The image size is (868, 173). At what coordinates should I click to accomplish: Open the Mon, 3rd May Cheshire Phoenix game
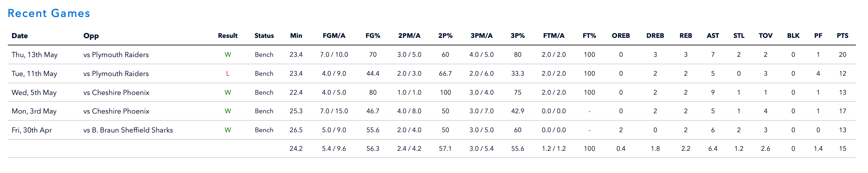(432, 111)
